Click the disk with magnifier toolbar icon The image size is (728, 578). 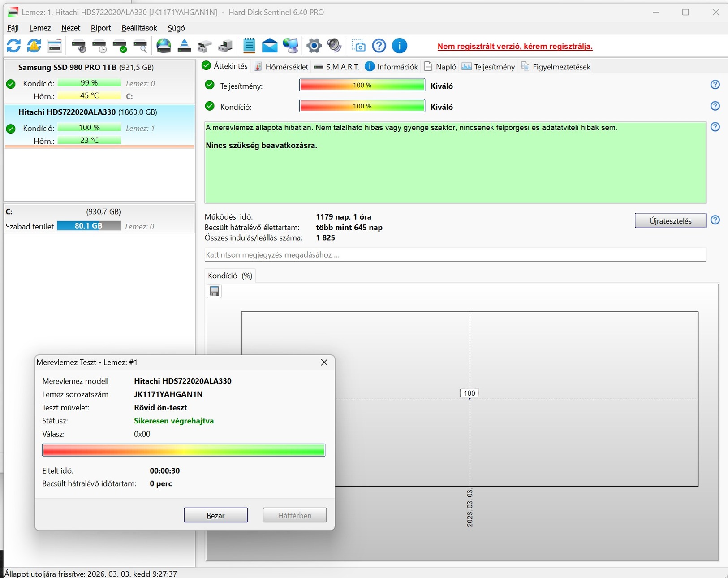pos(141,46)
